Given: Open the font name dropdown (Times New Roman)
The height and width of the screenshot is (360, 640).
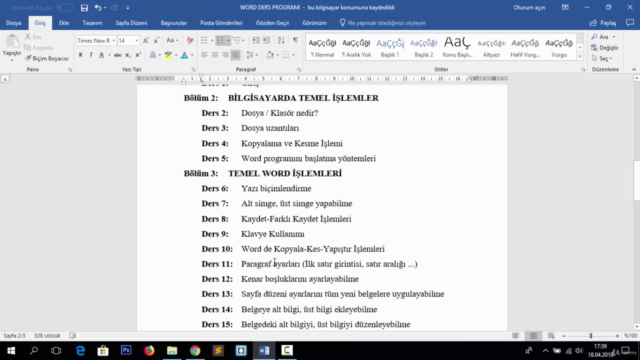Looking at the screenshot, I should tap(113, 40).
